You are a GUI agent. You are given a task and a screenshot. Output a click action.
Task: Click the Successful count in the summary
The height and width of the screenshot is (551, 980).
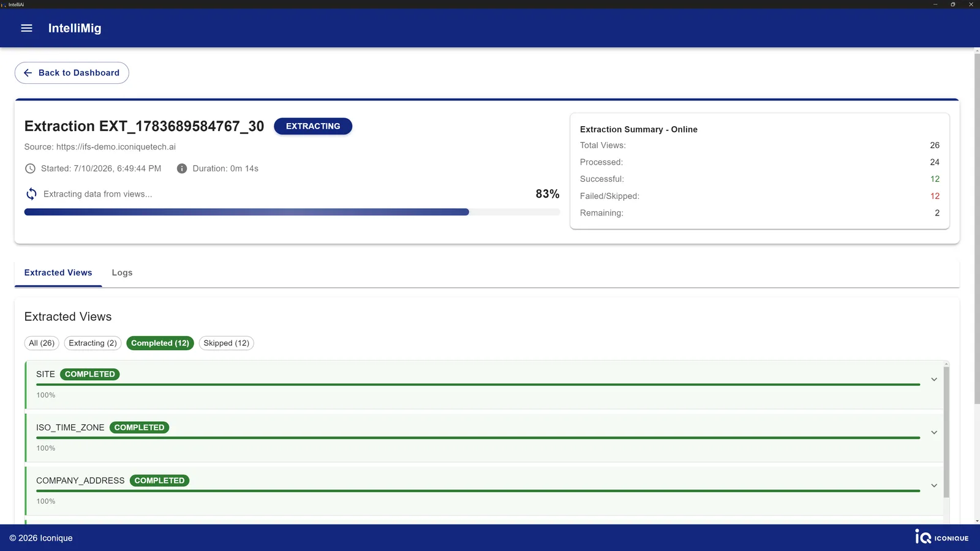pos(935,179)
